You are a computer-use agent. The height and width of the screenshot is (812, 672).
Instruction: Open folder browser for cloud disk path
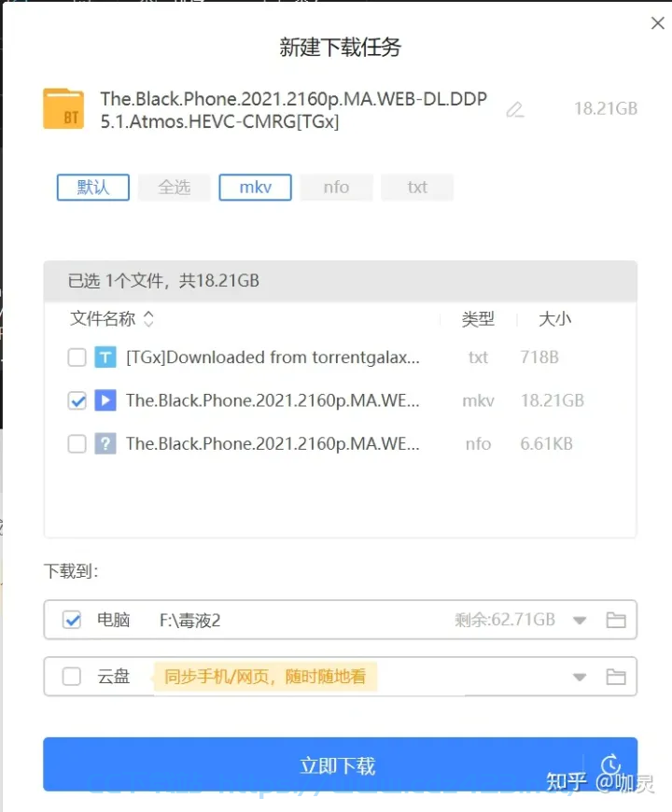(616, 677)
